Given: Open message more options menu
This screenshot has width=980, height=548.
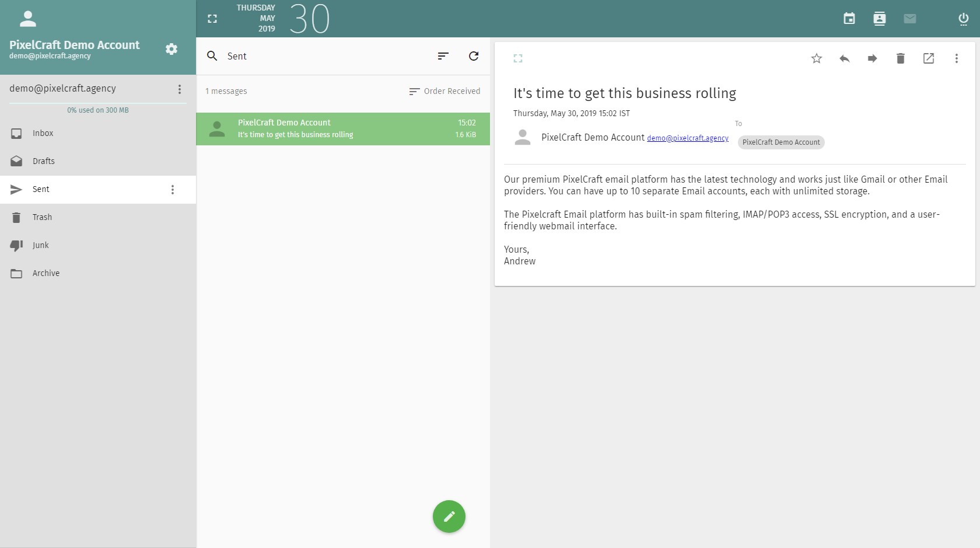Looking at the screenshot, I should pyautogui.click(x=957, y=58).
